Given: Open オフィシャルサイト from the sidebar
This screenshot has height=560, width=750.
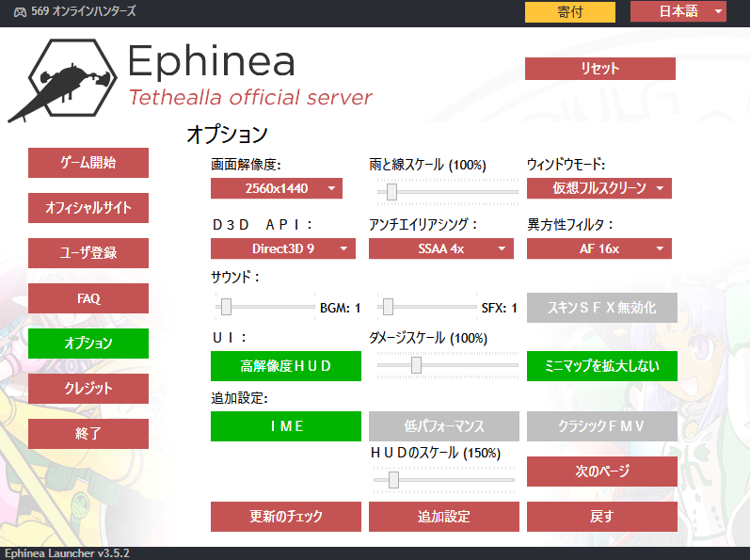Looking at the screenshot, I should point(88,208).
